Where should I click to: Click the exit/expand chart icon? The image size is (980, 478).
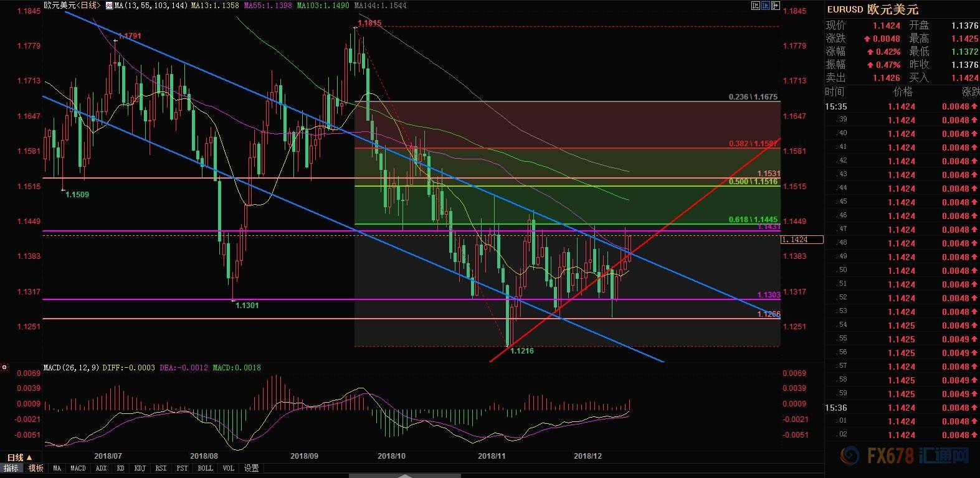(x=776, y=6)
